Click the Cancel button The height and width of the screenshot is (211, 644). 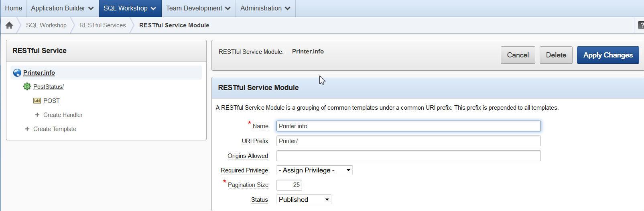coord(518,55)
